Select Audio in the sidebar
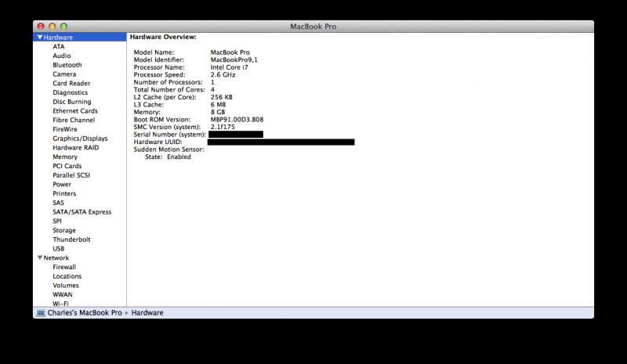 coord(62,56)
